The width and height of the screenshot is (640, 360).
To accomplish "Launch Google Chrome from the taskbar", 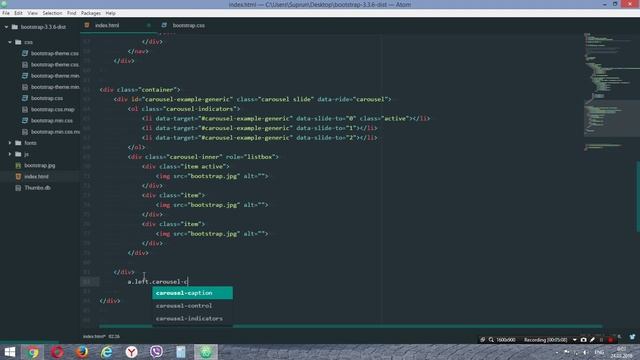I will (x=33, y=352).
